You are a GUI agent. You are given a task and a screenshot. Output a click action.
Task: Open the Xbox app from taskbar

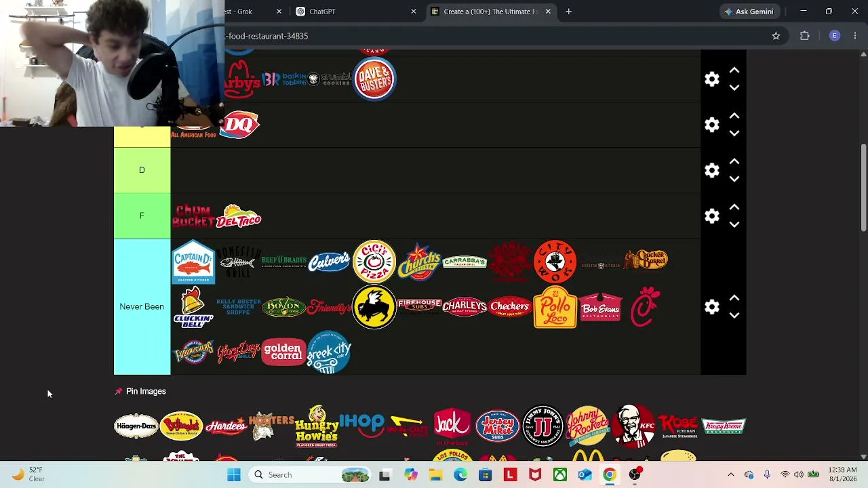(560, 474)
